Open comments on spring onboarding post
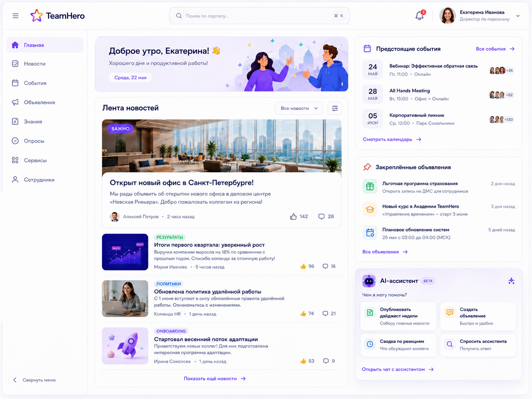This screenshot has width=532, height=399. coord(326,361)
